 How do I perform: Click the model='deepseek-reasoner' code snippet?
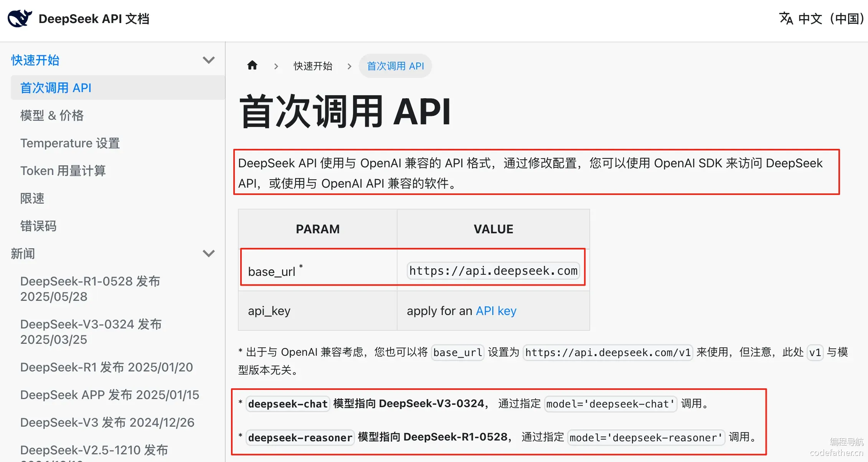coord(646,437)
